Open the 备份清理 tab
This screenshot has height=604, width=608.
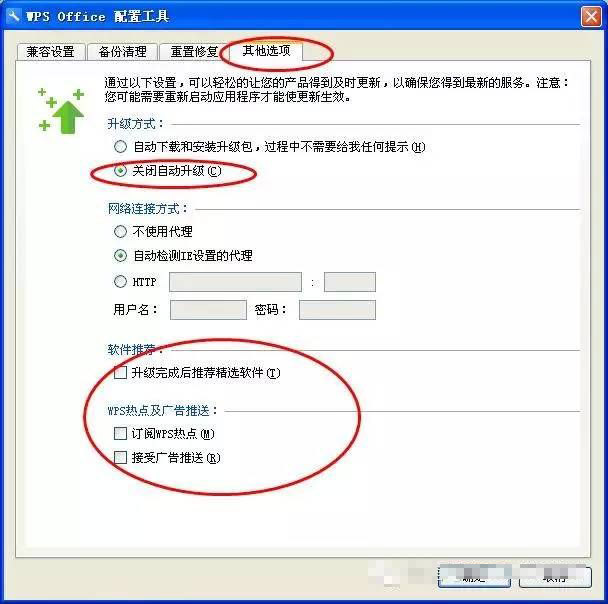(x=123, y=52)
